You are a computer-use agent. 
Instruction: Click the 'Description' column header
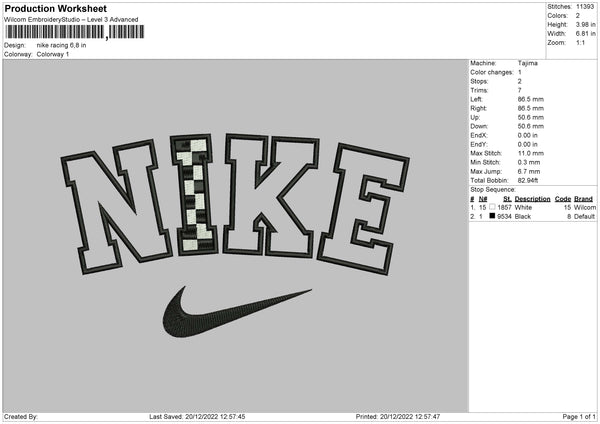[x=532, y=199]
